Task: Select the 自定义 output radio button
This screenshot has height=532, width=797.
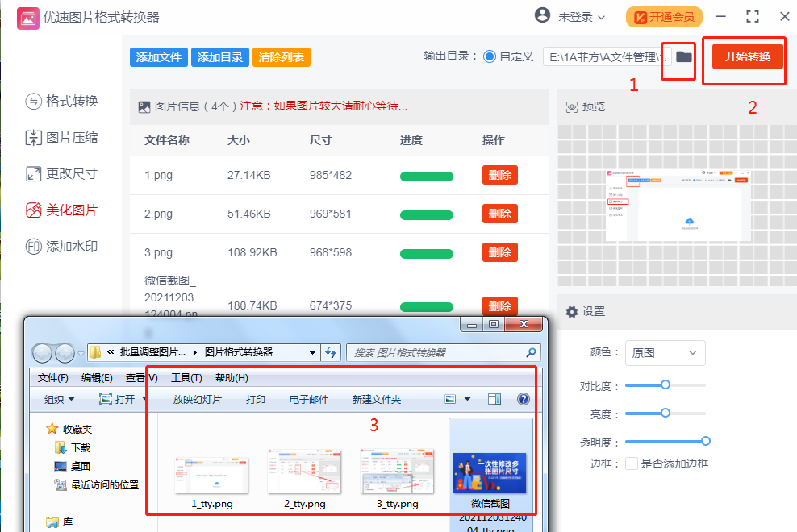Action: click(490, 56)
